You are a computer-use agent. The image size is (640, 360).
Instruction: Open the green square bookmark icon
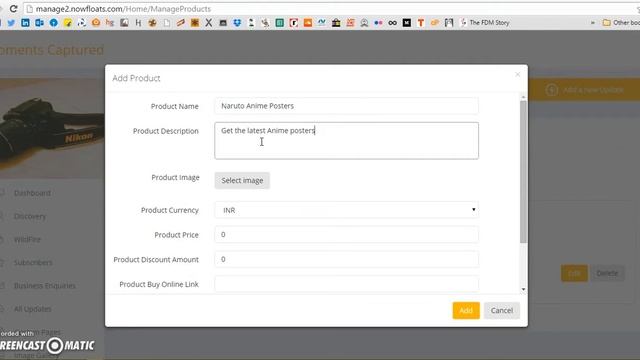tap(280, 23)
